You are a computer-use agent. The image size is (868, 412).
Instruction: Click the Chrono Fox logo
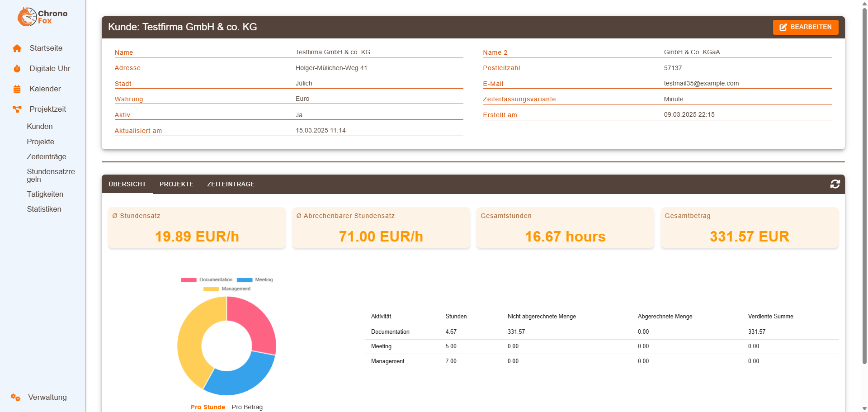click(x=42, y=17)
